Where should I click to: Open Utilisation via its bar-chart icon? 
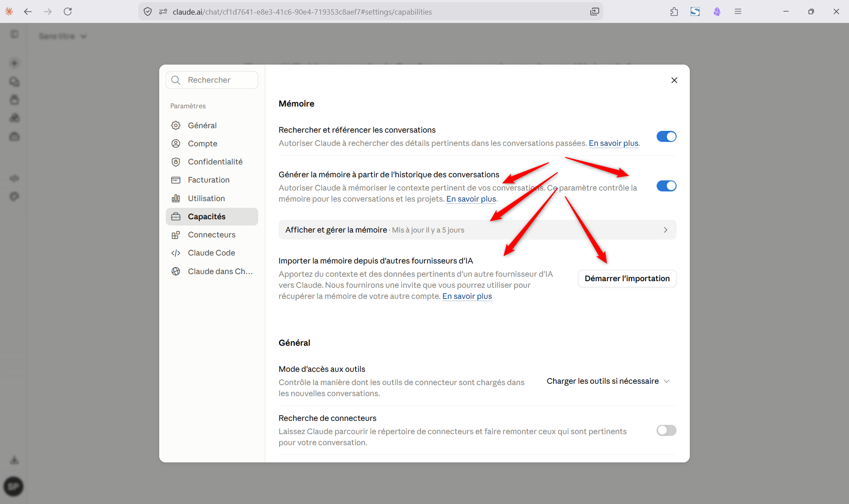pos(176,198)
